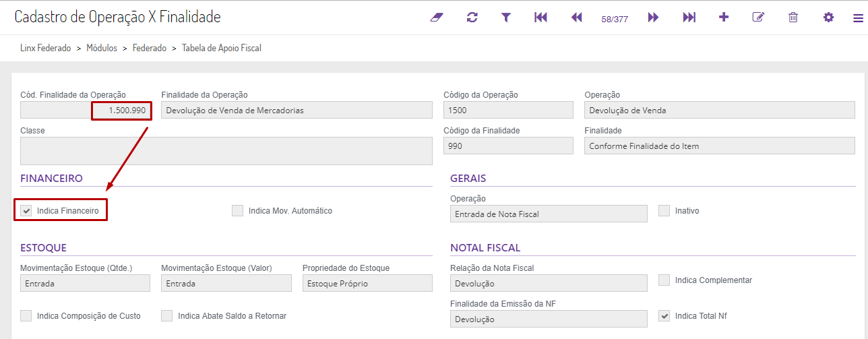Open Linx Federado breadcrumb link
Screen dimensions: 868x339
coord(46,49)
